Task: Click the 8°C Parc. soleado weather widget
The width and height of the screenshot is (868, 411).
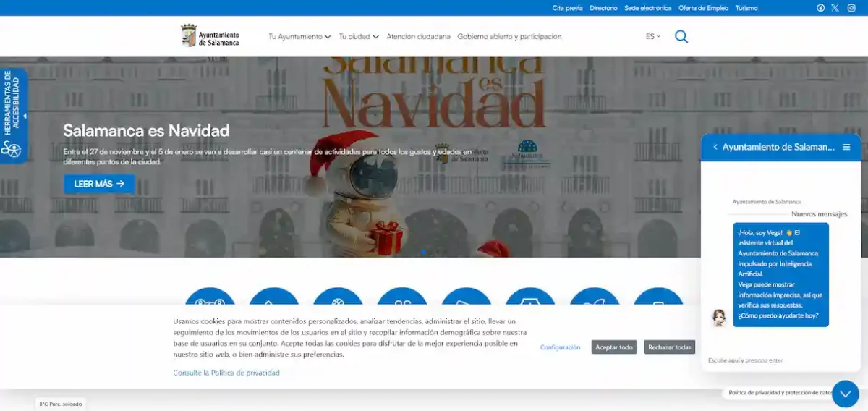Action: click(61, 404)
